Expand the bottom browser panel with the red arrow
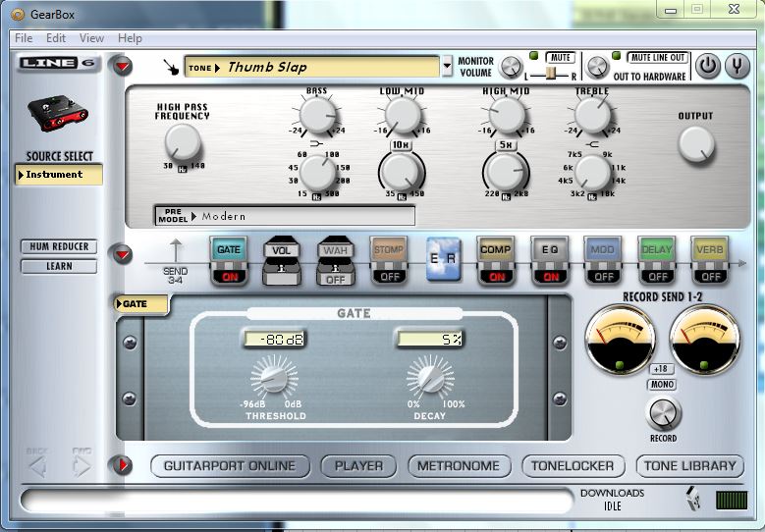Viewport: 765px width, 532px height. pyautogui.click(x=123, y=464)
